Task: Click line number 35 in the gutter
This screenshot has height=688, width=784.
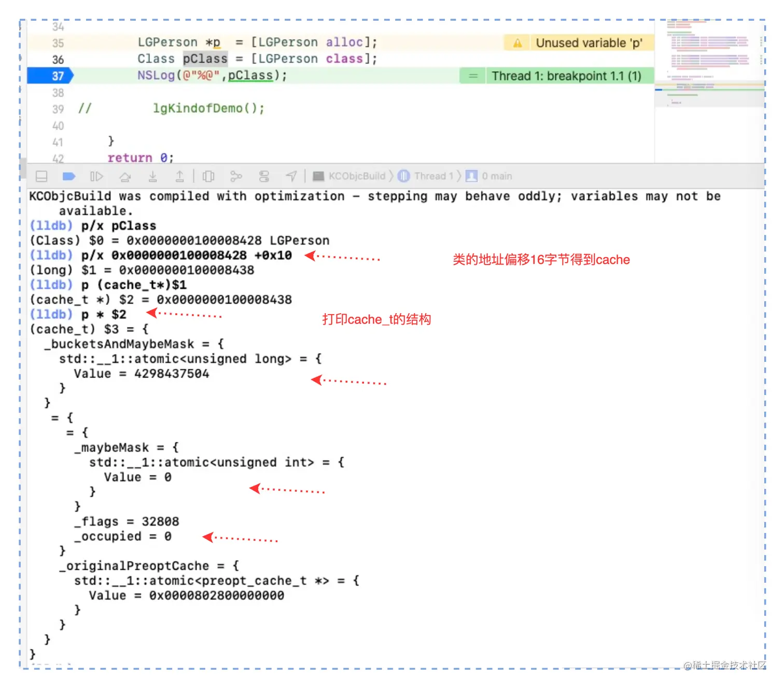Action: click(58, 43)
